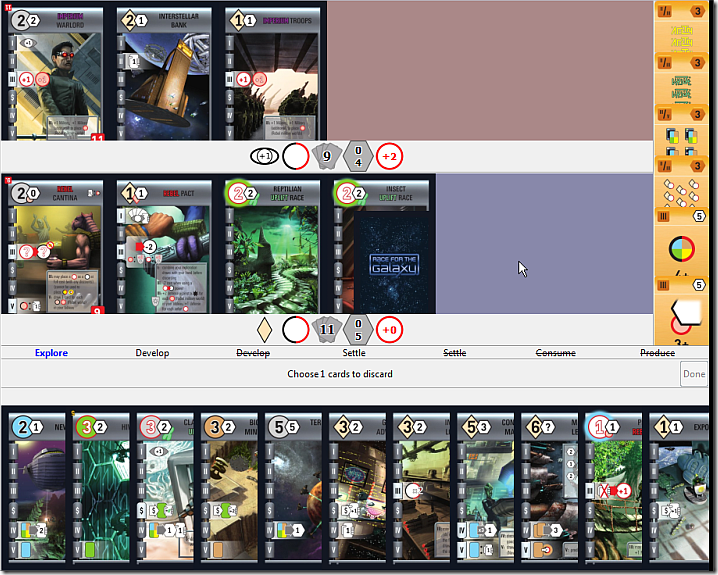This screenshot has width=718, height=575.
Task: Select the Consume phase label
Action: pos(555,353)
